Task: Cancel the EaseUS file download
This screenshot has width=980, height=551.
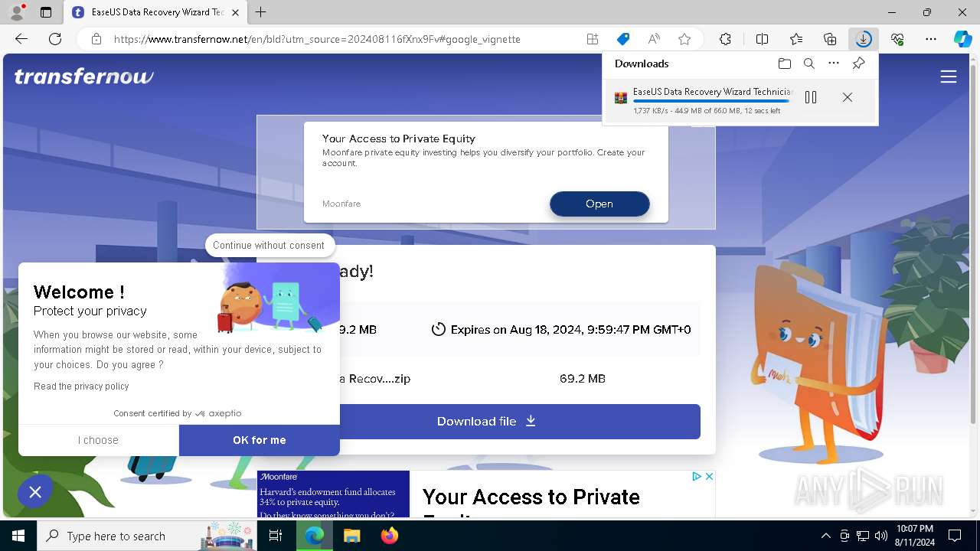Action: (x=848, y=97)
